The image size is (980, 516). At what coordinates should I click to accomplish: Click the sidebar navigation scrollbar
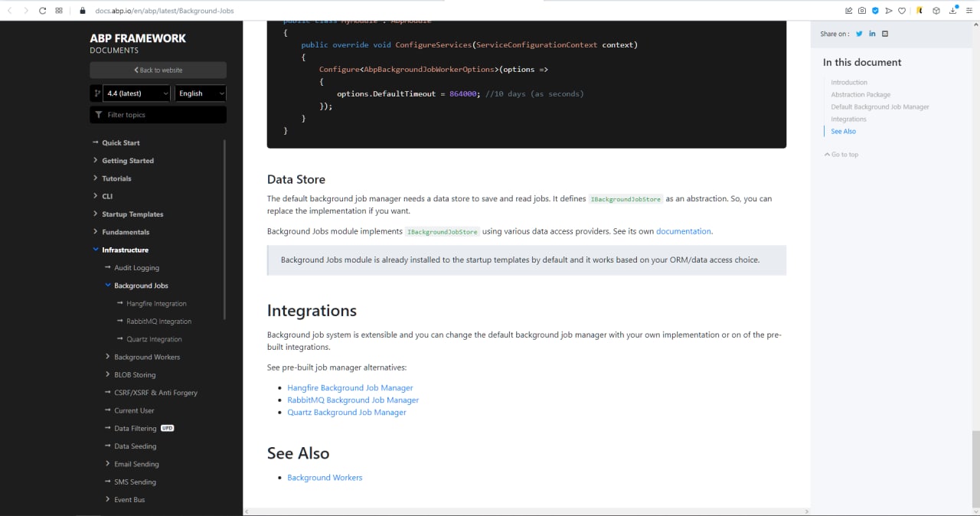tap(224, 229)
